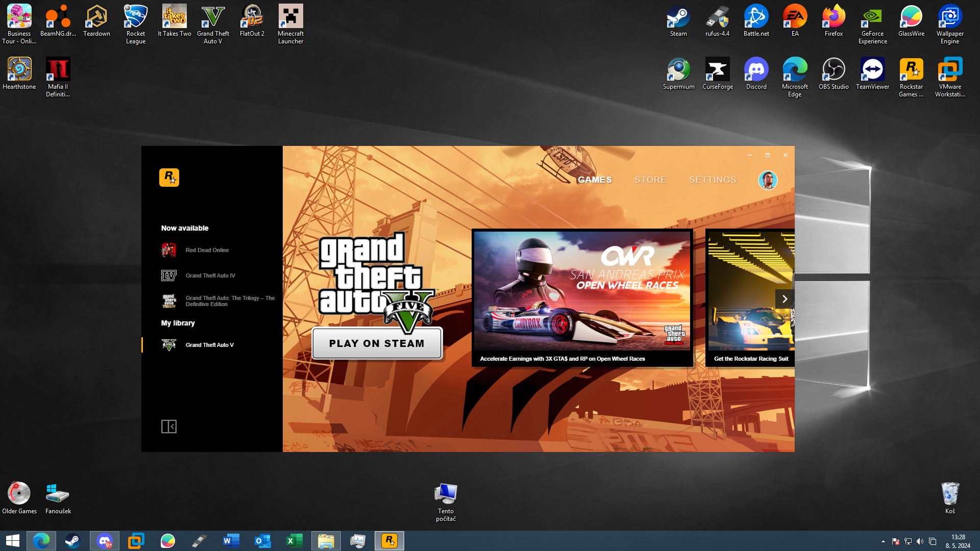Select the Supermium desktop icon
The image size is (980, 551).
pyautogui.click(x=679, y=73)
